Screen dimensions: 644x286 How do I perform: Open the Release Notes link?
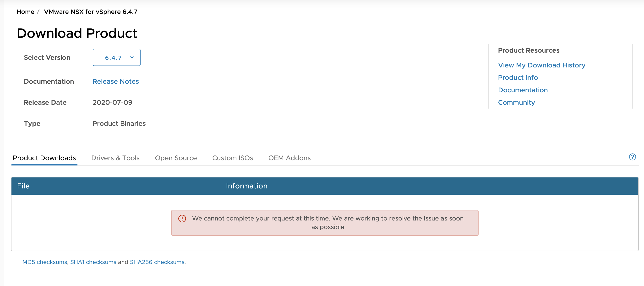(115, 82)
